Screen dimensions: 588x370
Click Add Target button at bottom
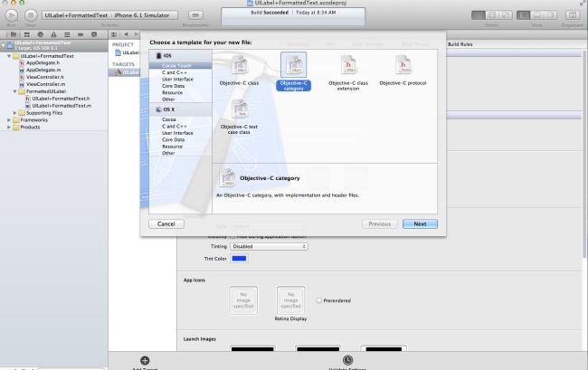click(145, 363)
